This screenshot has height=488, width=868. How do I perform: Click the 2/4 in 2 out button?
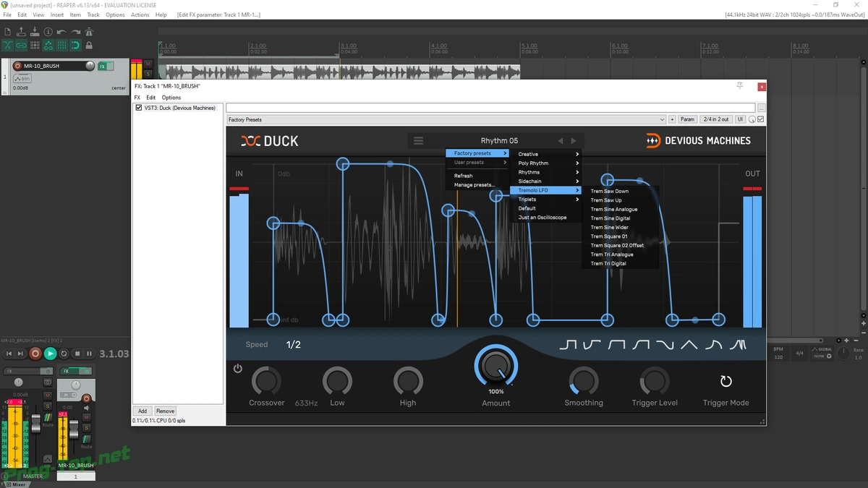click(x=716, y=119)
